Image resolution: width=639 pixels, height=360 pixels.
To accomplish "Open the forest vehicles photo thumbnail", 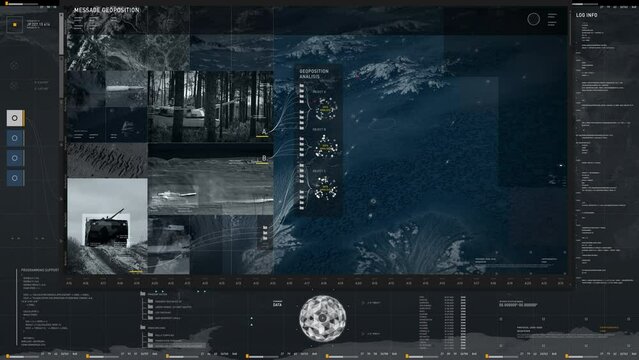I will [x=210, y=106].
